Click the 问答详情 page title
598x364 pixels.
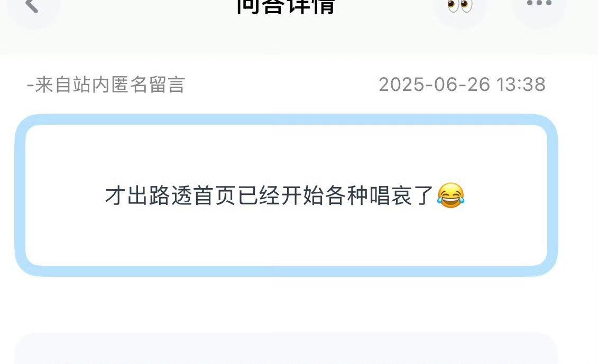[286, 6]
